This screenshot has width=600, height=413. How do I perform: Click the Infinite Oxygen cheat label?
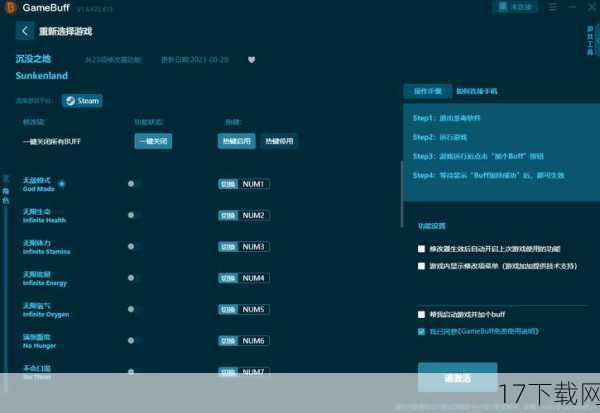tap(46, 310)
